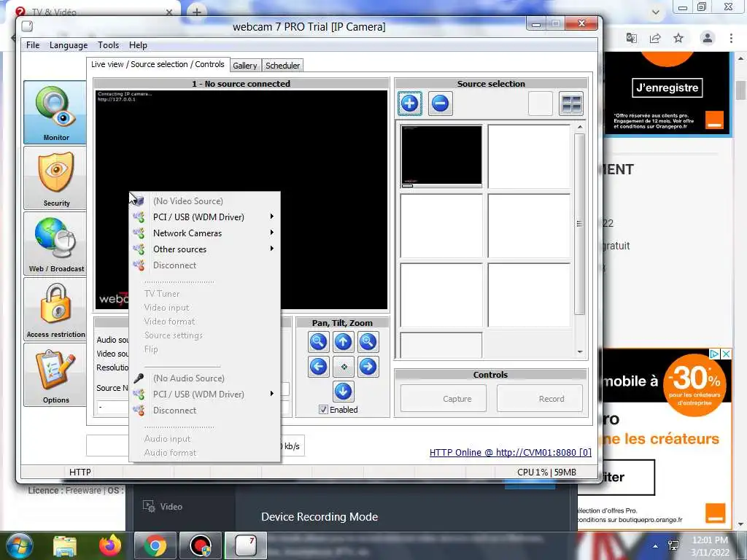Image resolution: width=747 pixels, height=560 pixels.
Task: Open a new browser tab with plus
Action: tap(197, 11)
